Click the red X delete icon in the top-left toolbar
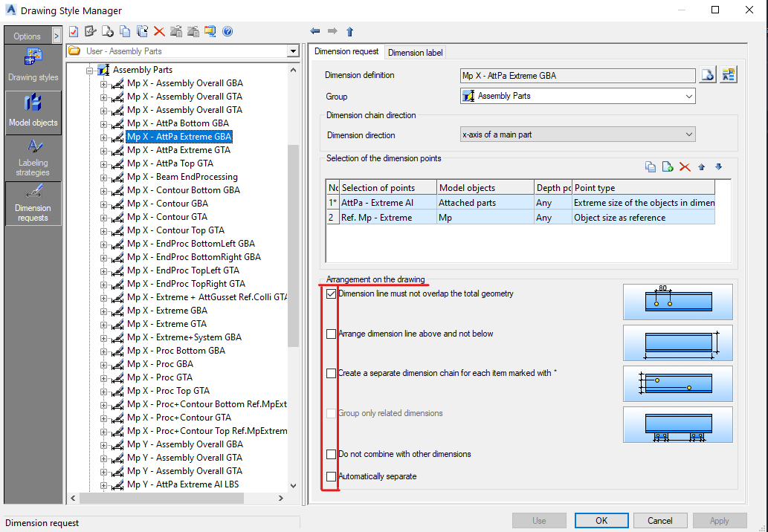The width and height of the screenshot is (768, 532). (159, 32)
